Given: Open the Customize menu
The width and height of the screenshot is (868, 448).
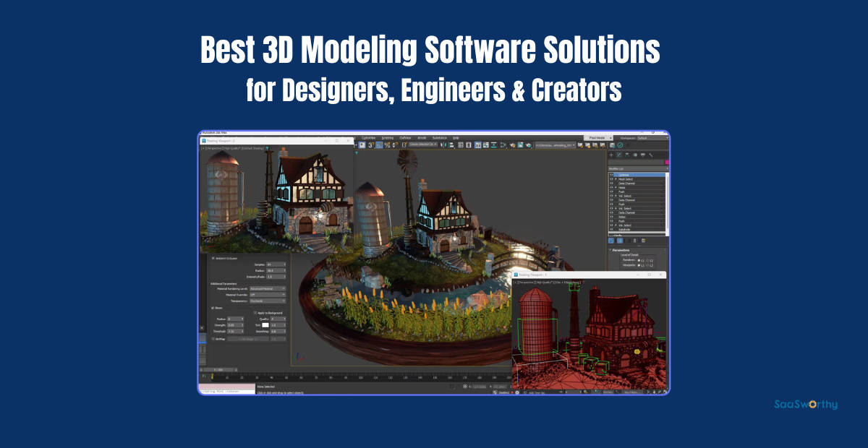Looking at the screenshot, I should 367,137.
